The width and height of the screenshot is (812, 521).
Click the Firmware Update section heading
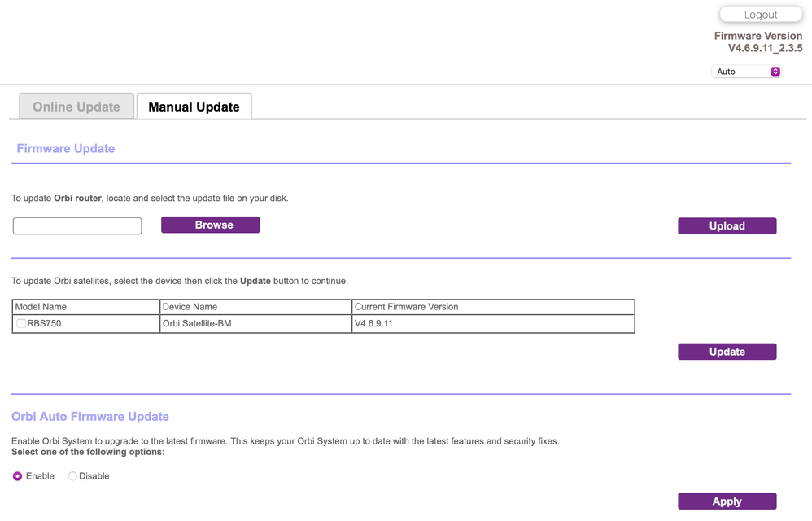pyautogui.click(x=65, y=148)
